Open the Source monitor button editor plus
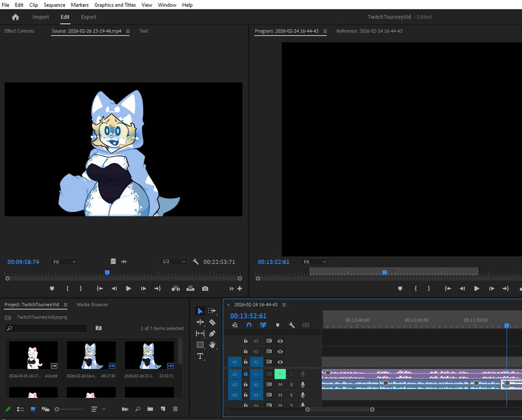Screen dimensions: 522x420 coord(240,289)
